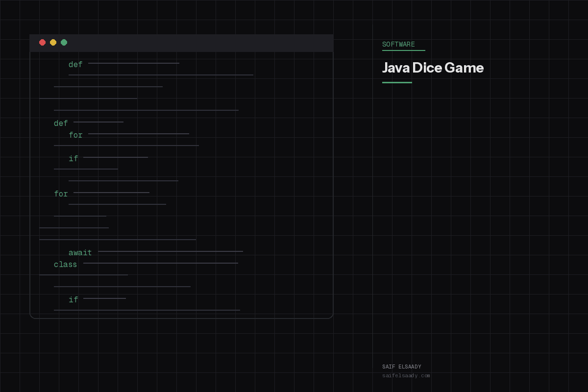Select the second 'def' keyword
Image resolution: width=588 pixels, height=392 pixels.
(x=60, y=123)
